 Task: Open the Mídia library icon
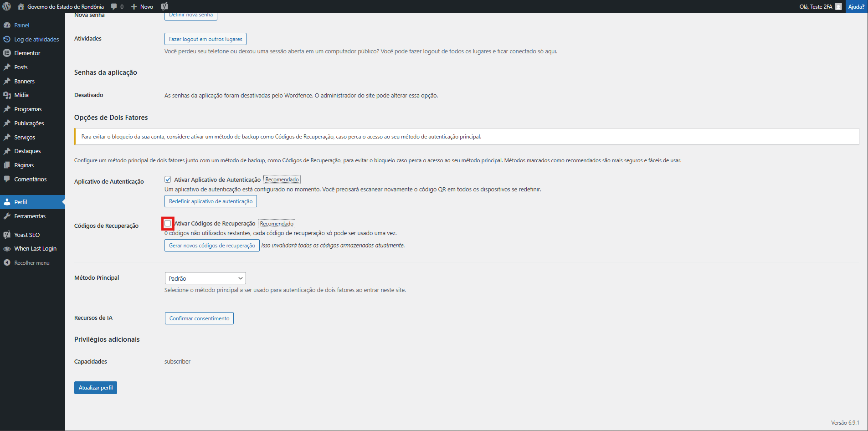[x=7, y=95]
